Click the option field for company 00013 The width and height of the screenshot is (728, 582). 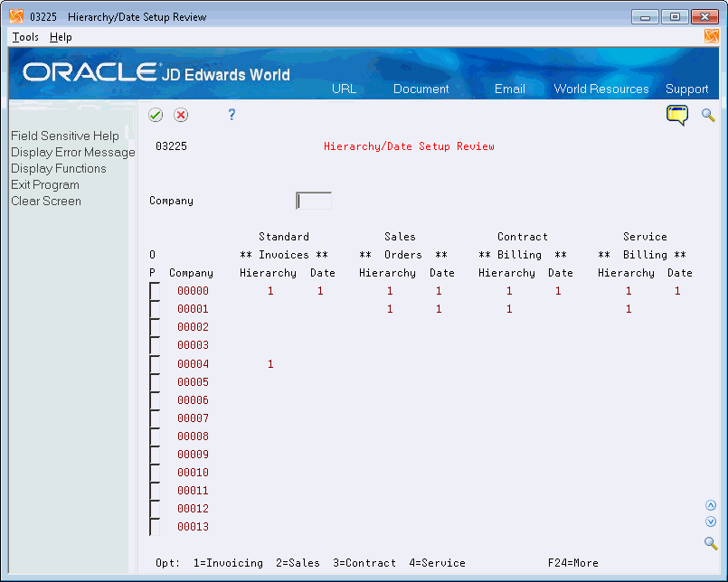(x=155, y=527)
